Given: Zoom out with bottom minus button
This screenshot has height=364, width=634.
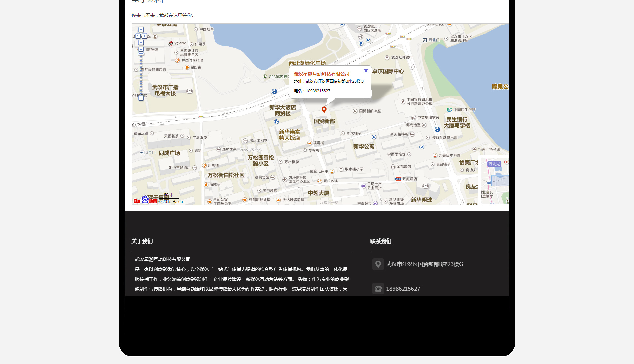Looking at the screenshot, I should [x=141, y=98].
